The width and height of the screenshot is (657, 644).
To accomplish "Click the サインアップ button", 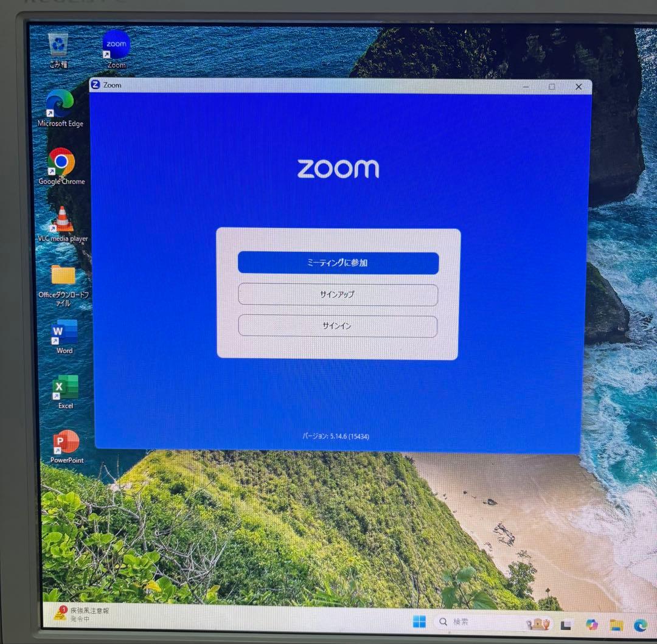I will [x=338, y=295].
